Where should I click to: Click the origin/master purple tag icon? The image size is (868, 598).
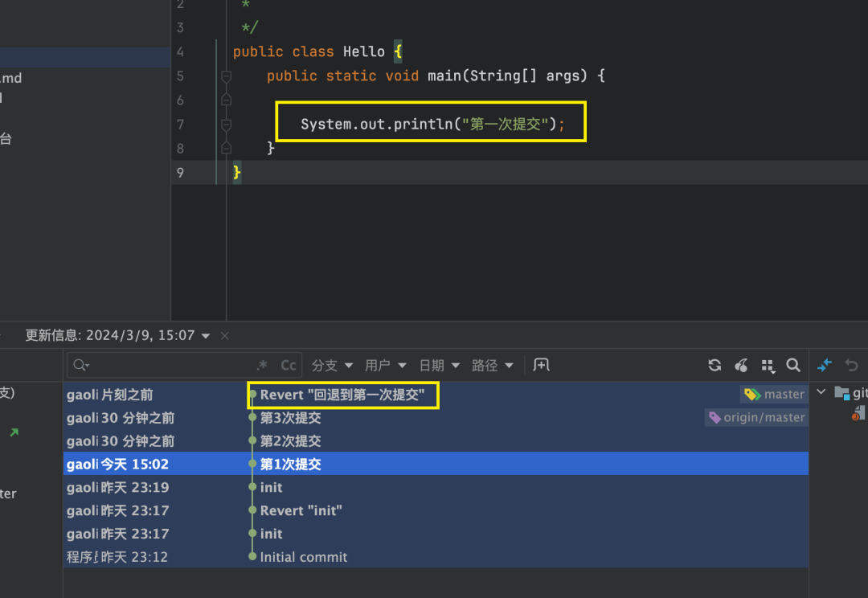(x=714, y=418)
